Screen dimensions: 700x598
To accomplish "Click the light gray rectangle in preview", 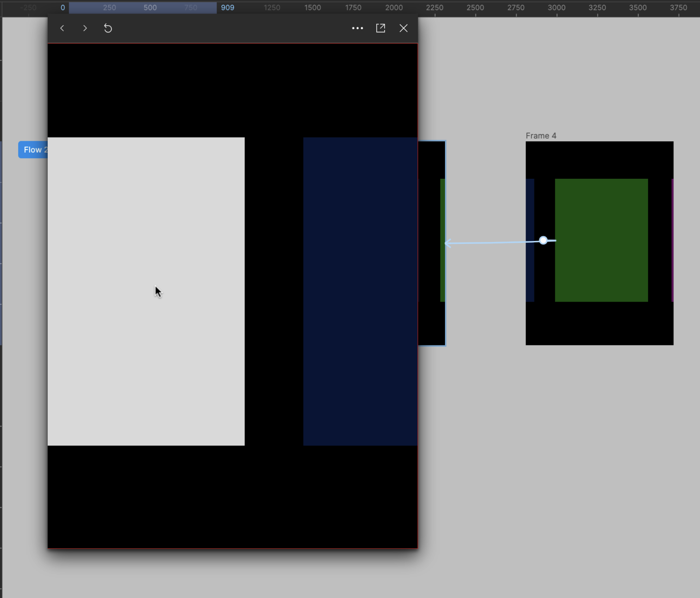I will pyautogui.click(x=146, y=291).
